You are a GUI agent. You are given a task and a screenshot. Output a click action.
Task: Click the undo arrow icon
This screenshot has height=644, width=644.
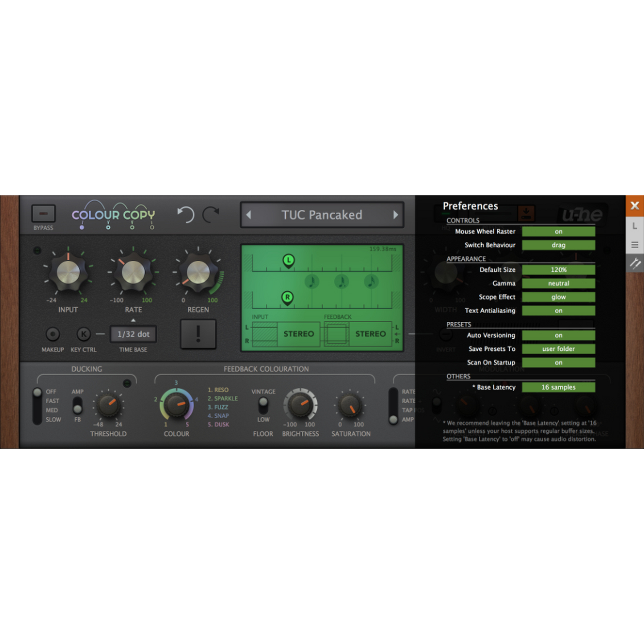pos(186,214)
